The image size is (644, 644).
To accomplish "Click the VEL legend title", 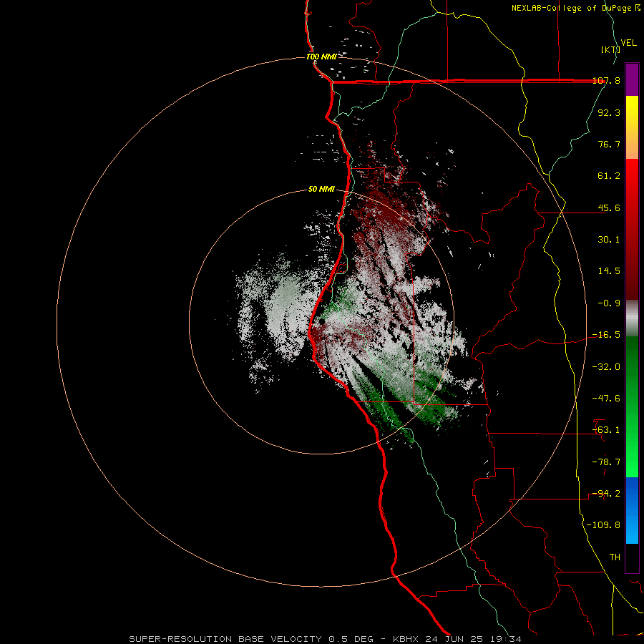I will coord(628,43).
